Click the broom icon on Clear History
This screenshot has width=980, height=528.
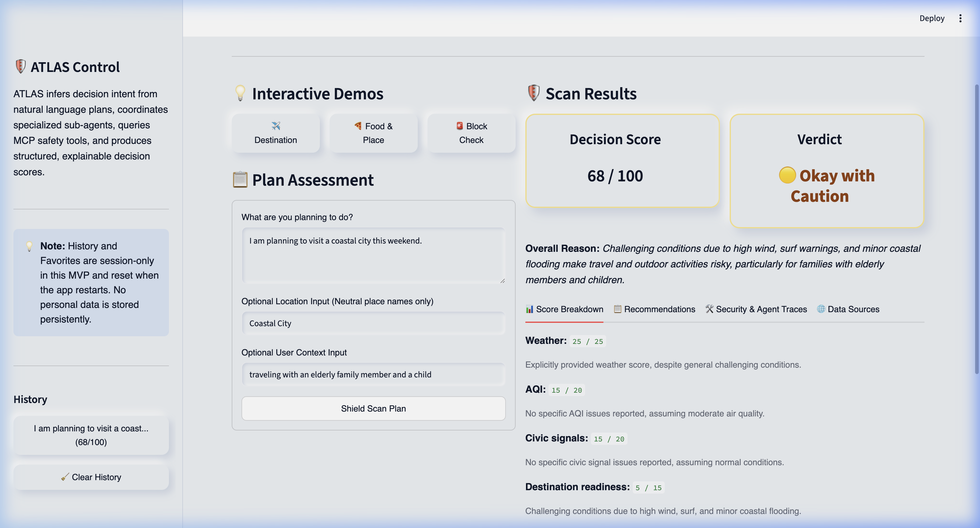65,477
